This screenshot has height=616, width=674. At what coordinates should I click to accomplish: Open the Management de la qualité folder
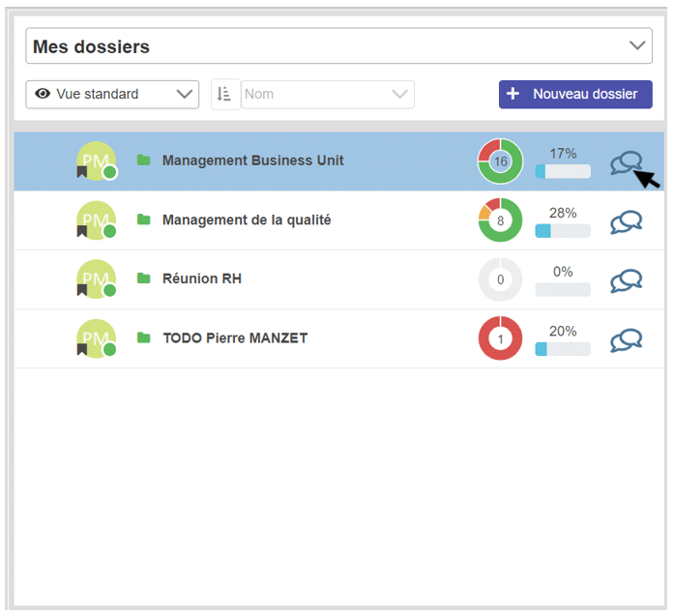(x=247, y=220)
